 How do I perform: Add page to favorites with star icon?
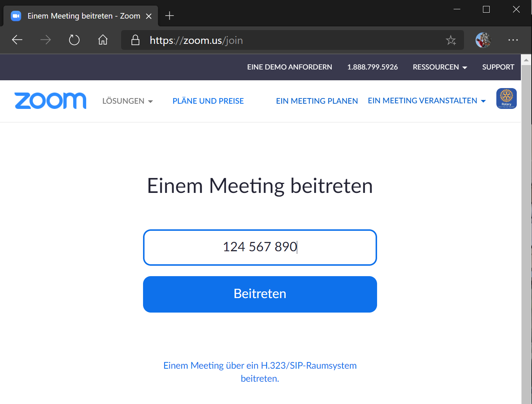pyautogui.click(x=451, y=40)
